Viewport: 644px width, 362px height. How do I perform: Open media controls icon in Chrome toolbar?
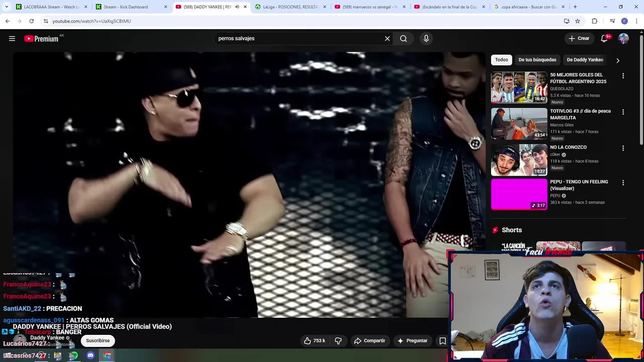pyautogui.click(x=612, y=21)
